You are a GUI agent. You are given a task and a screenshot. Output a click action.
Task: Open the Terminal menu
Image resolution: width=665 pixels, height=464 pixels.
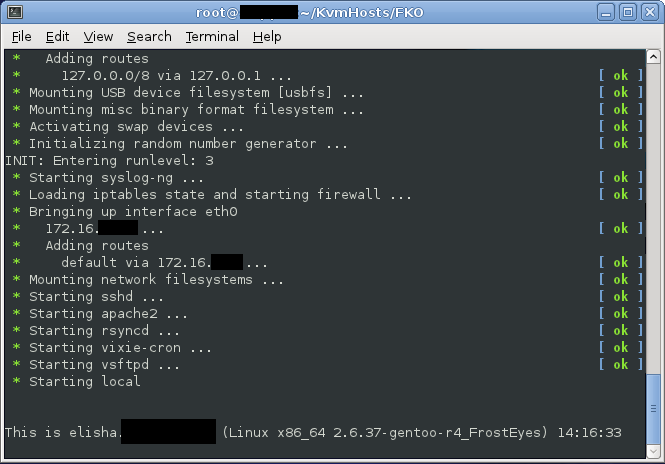point(212,37)
